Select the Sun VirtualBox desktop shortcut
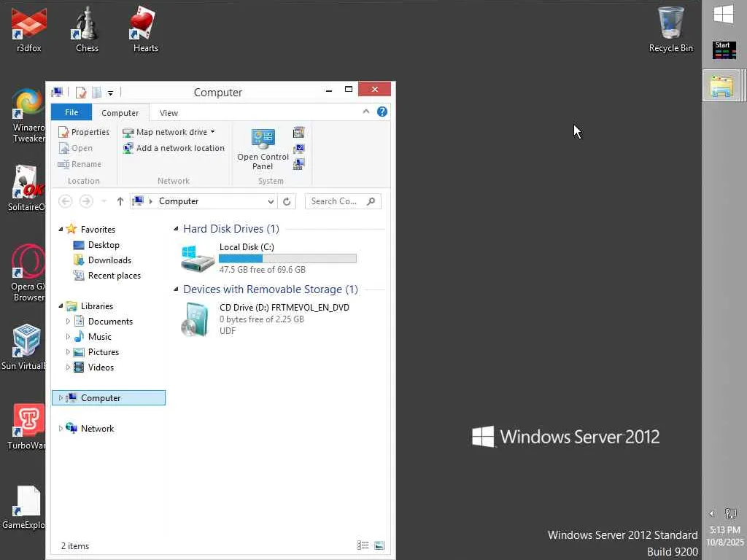Screen dimensions: 747x560 tap(24, 346)
